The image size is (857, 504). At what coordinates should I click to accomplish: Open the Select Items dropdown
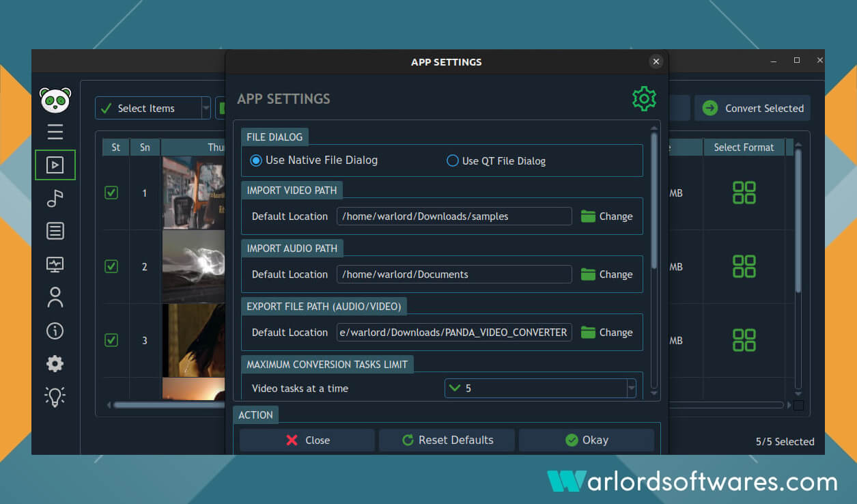206,108
